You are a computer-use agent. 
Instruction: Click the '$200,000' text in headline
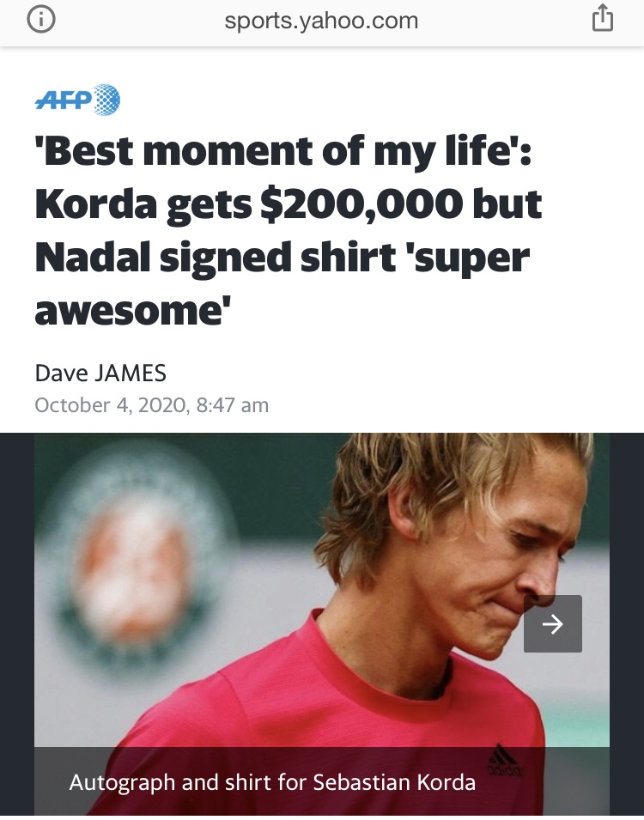click(x=361, y=204)
